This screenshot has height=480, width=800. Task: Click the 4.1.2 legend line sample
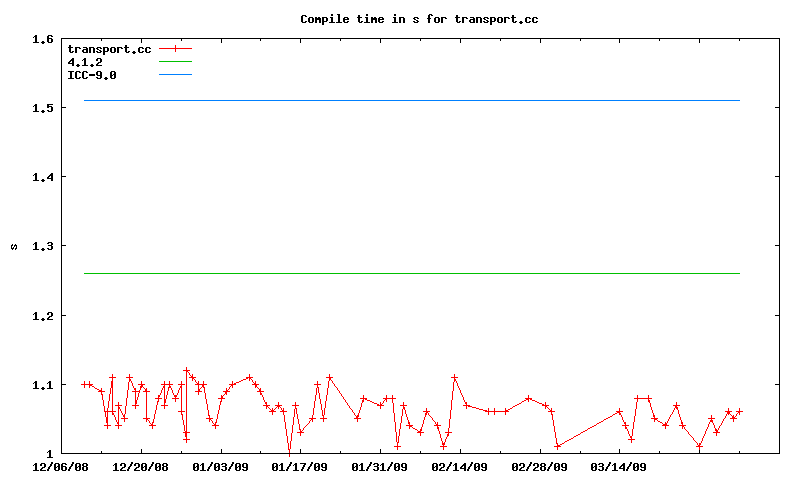[175, 62]
